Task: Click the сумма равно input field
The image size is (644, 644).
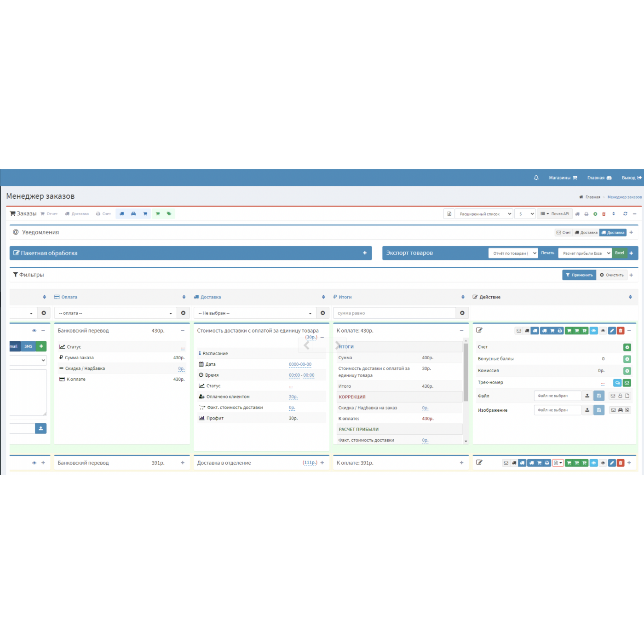Action: click(394, 313)
